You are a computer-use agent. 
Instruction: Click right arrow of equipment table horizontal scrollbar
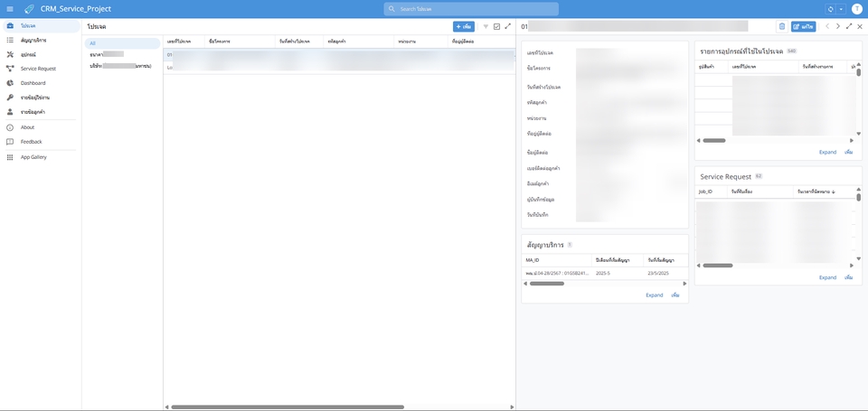[x=852, y=141]
